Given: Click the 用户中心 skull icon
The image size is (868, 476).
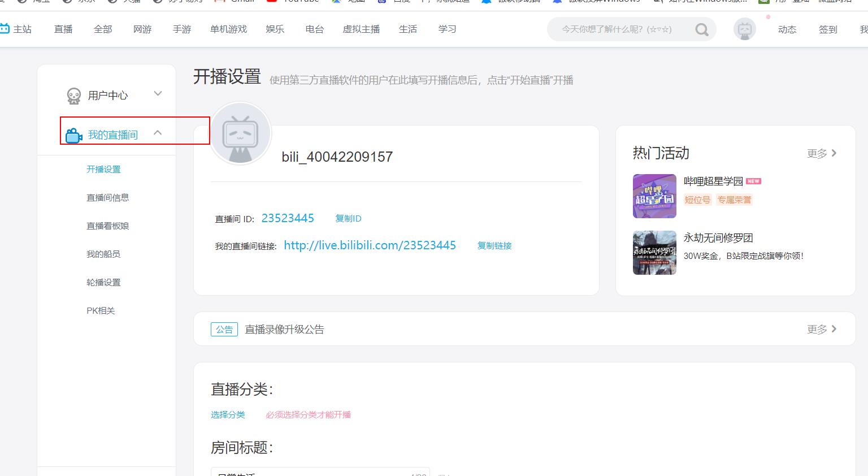Looking at the screenshot, I should 74,96.
